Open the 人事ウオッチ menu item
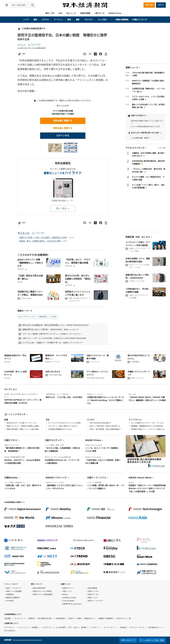The width and height of the screenshot is (170, 644). [99, 13]
